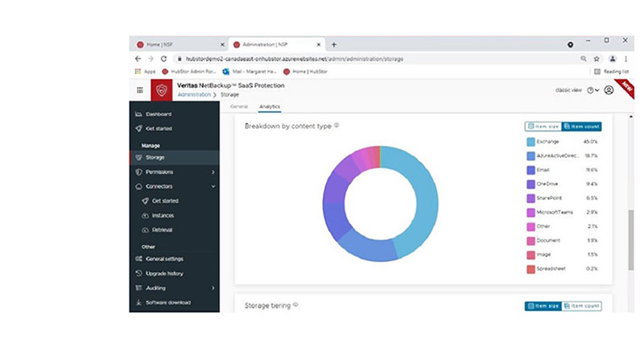
Task: Toggle Item count for Storage tiering
Action: click(581, 306)
